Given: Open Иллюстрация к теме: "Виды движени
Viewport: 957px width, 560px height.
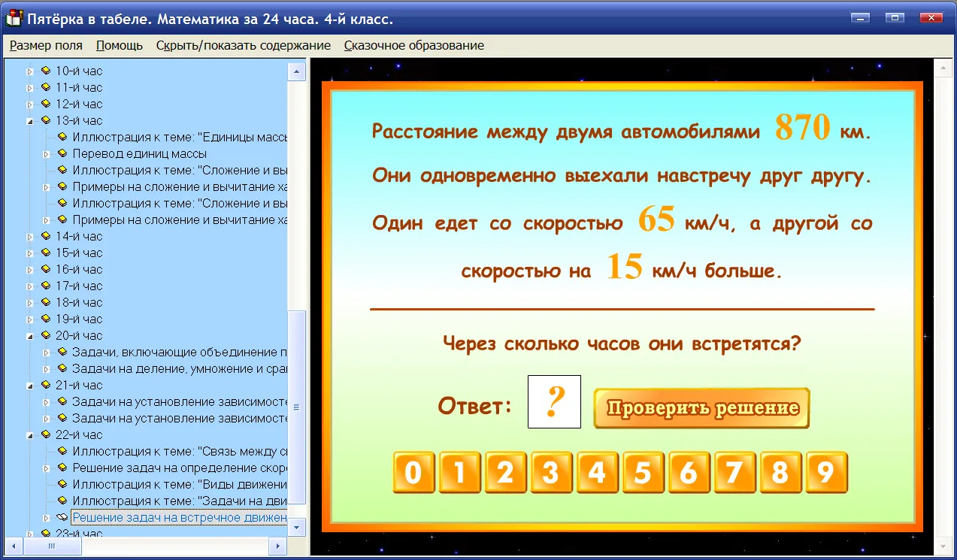Looking at the screenshot, I should click(x=180, y=484).
